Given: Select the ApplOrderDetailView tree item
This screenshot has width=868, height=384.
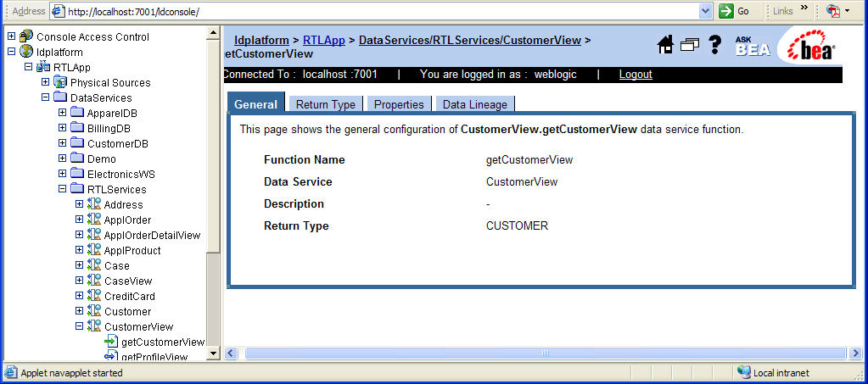Looking at the screenshot, I should click(x=152, y=235).
